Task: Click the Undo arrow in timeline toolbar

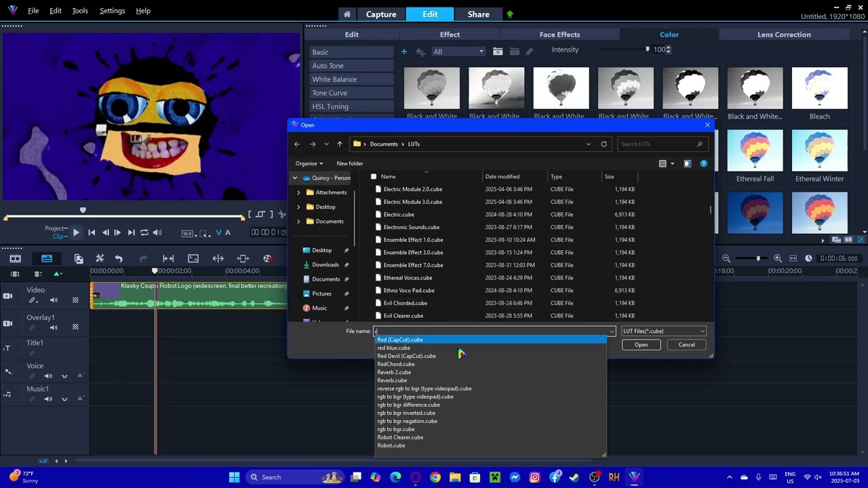Action: pyautogui.click(x=119, y=258)
